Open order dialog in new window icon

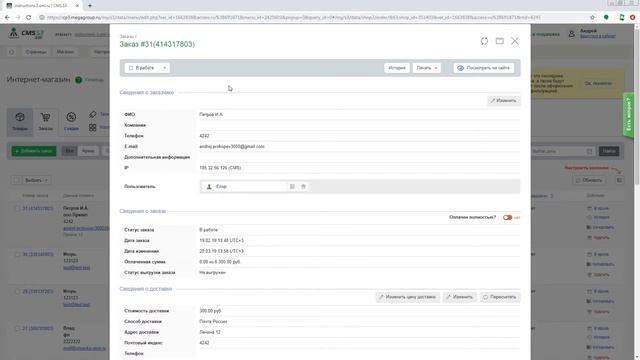click(x=500, y=41)
